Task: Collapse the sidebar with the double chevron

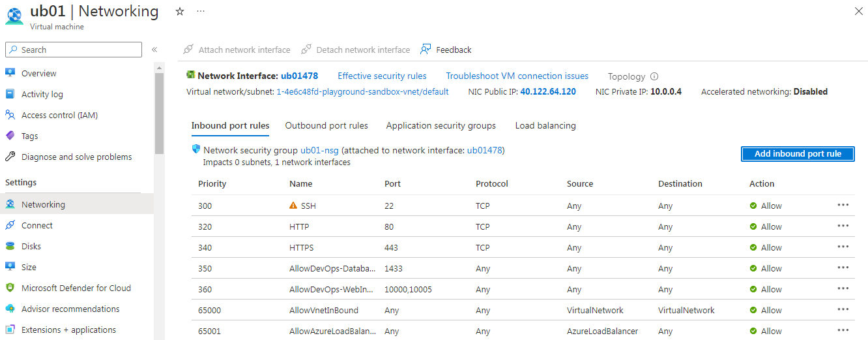Action: [154, 50]
